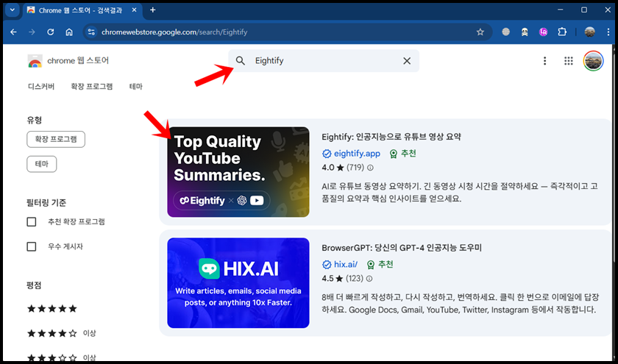Bookmark this page with star icon

click(x=480, y=32)
